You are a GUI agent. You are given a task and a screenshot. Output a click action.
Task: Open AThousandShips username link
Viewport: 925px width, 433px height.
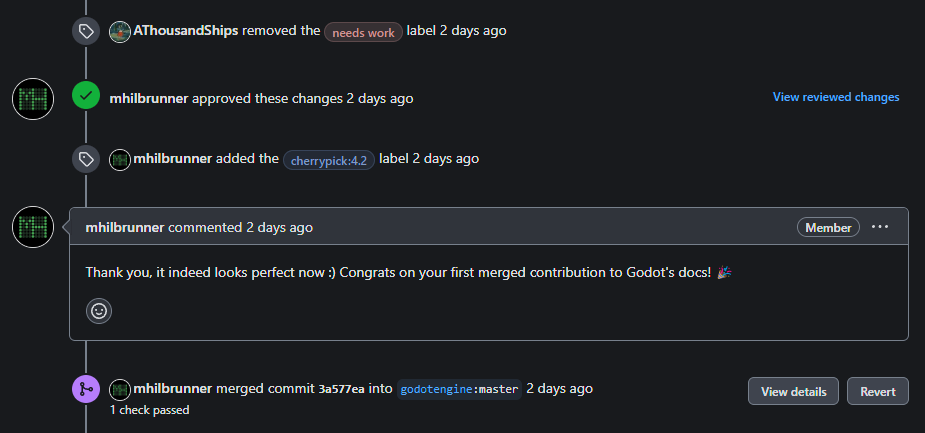tap(186, 31)
